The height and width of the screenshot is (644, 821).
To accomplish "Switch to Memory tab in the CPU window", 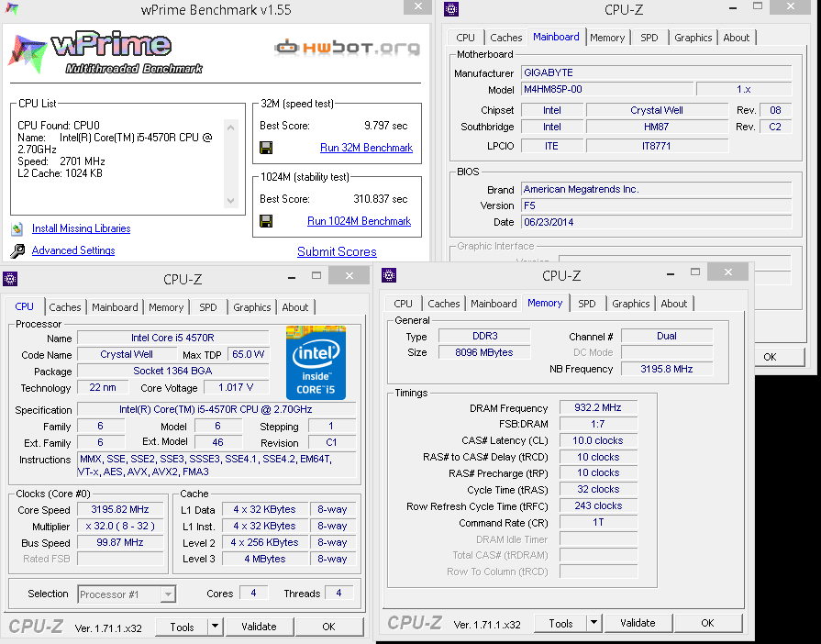I will coord(166,307).
